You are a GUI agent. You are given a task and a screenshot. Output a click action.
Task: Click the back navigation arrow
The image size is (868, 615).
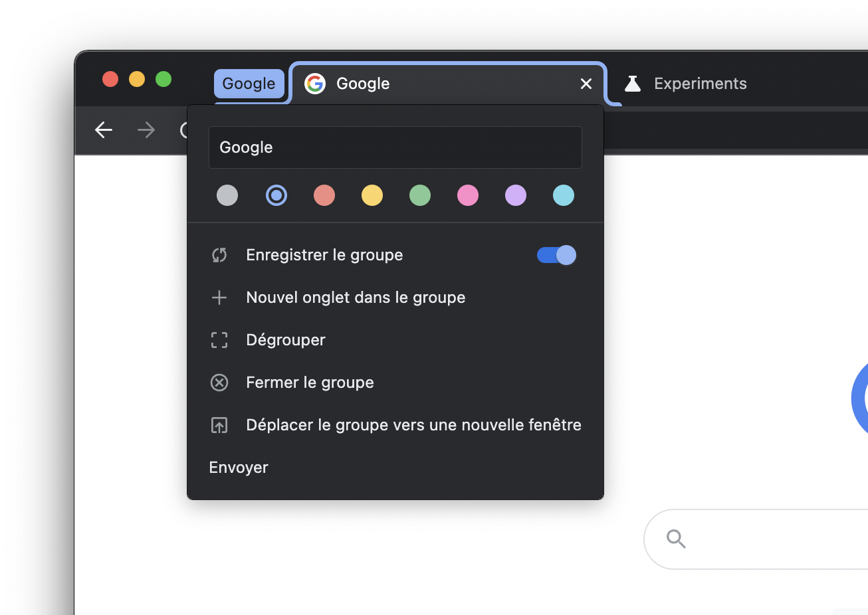coord(104,130)
